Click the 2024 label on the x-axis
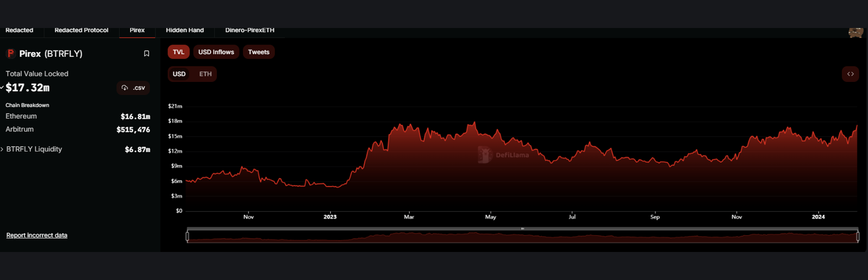This screenshot has width=868, height=280. 818,217
